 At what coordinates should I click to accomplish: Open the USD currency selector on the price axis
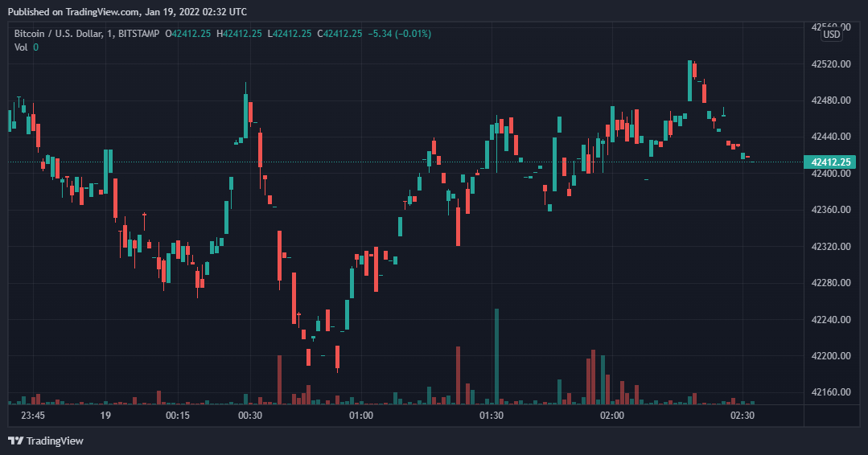(x=831, y=35)
